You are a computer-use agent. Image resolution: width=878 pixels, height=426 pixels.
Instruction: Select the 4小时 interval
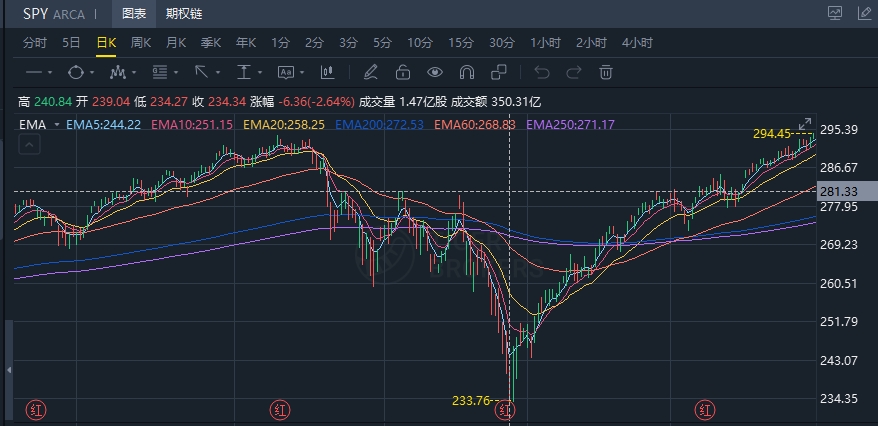pyautogui.click(x=637, y=43)
